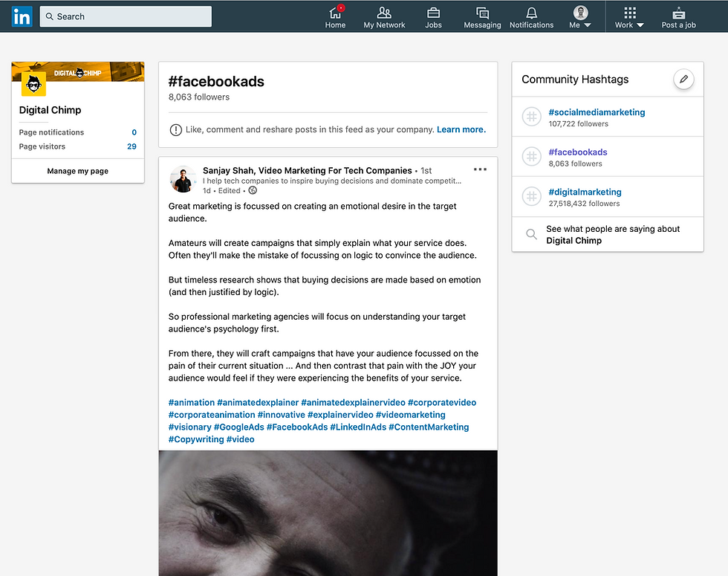
Task: Click the Post a job icon
Action: pos(679,13)
